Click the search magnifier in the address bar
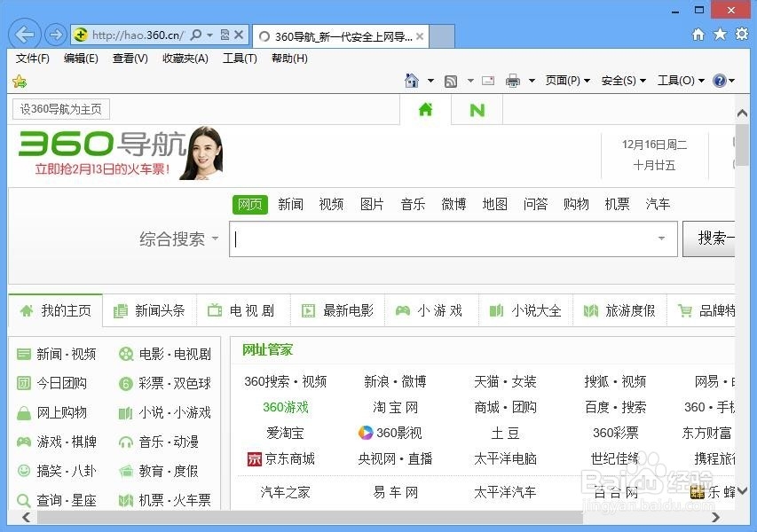This screenshot has width=757, height=532. pyautogui.click(x=195, y=35)
